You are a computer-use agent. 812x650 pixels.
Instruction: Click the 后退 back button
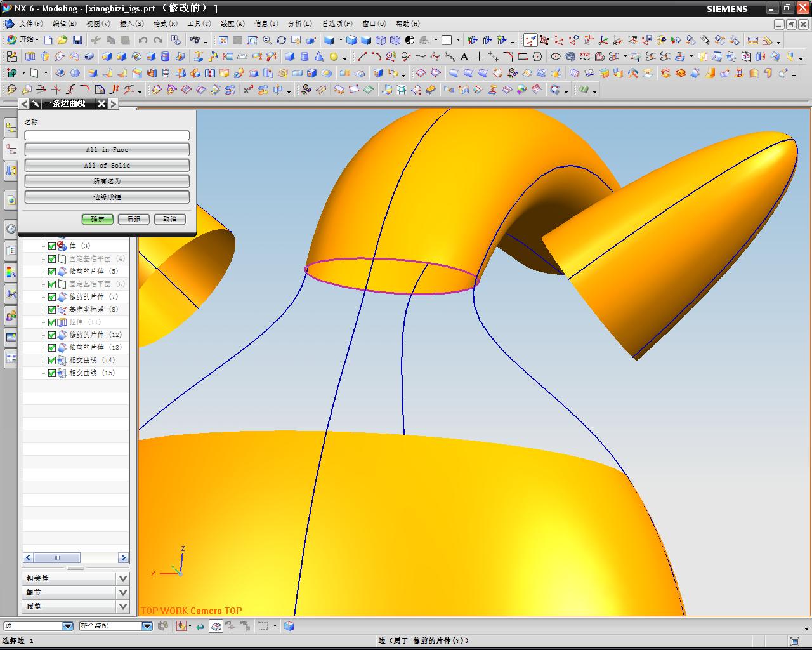pyautogui.click(x=134, y=219)
